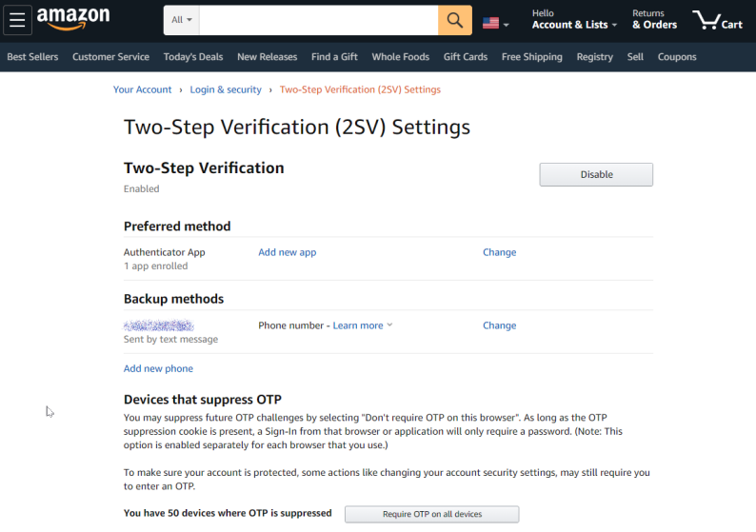The image size is (756, 532).
Task: Open Customer Service navigation item
Action: [x=110, y=57]
